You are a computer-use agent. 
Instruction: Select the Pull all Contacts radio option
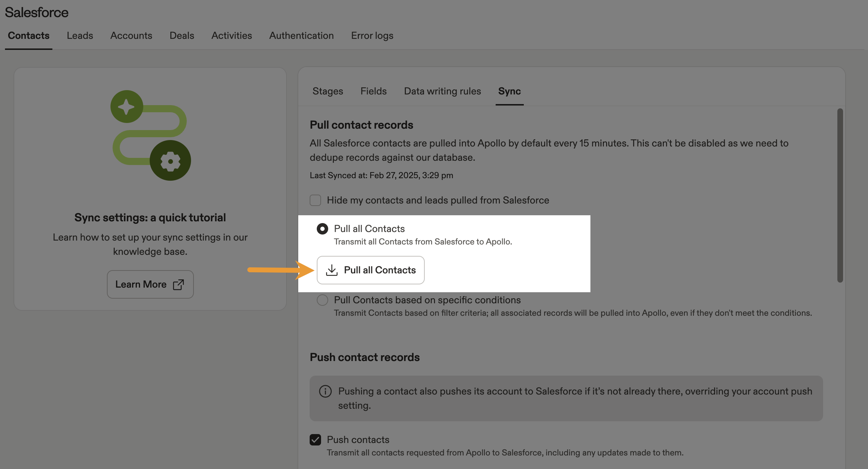click(322, 229)
